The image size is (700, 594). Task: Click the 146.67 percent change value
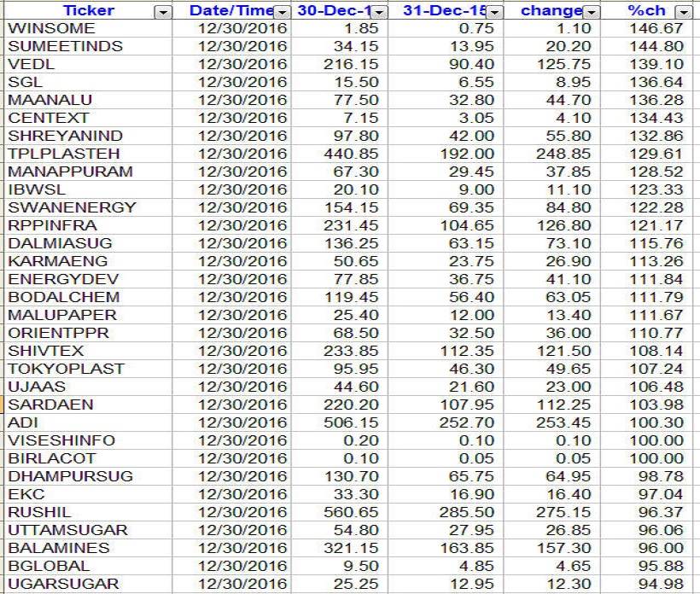point(656,28)
